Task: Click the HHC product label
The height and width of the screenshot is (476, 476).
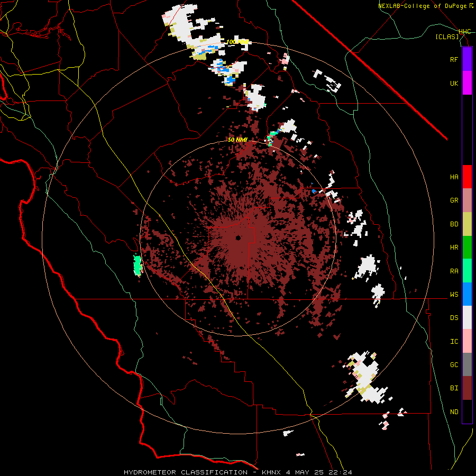Action: pyautogui.click(x=464, y=32)
